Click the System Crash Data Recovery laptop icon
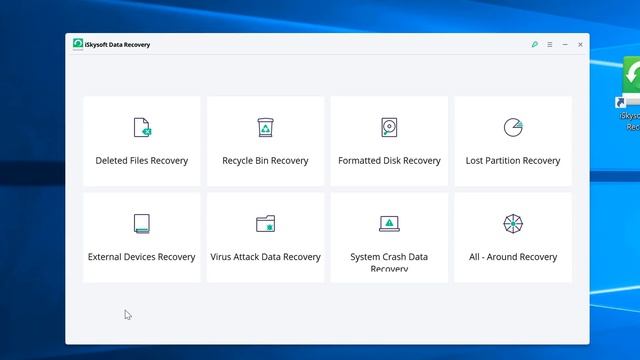 click(389, 224)
